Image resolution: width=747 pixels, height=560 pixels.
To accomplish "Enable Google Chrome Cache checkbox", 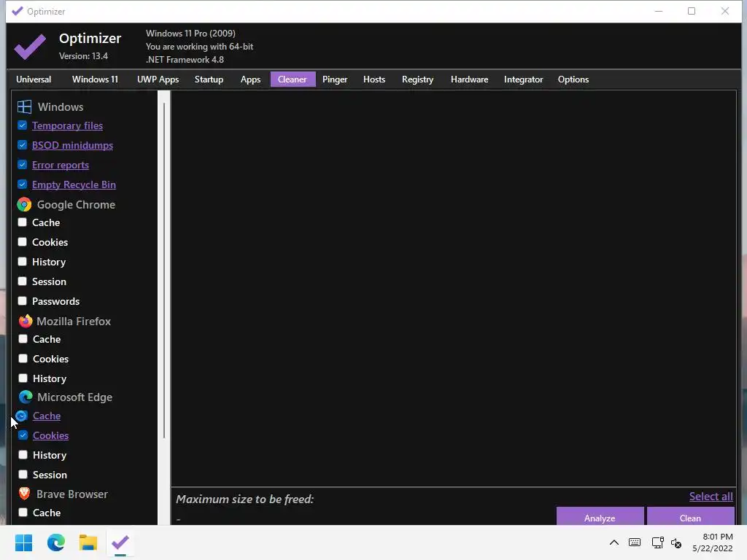I will [x=23, y=222].
